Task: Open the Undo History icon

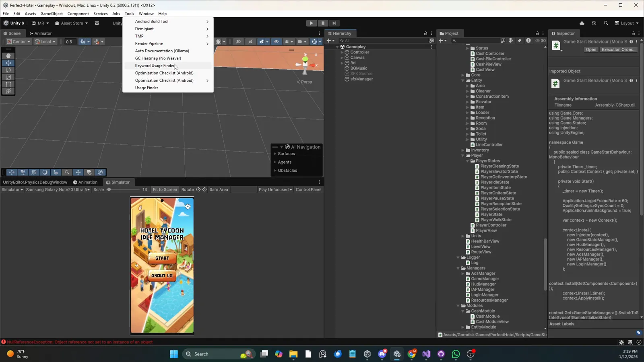Action: pyautogui.click(x=594, y=23)
